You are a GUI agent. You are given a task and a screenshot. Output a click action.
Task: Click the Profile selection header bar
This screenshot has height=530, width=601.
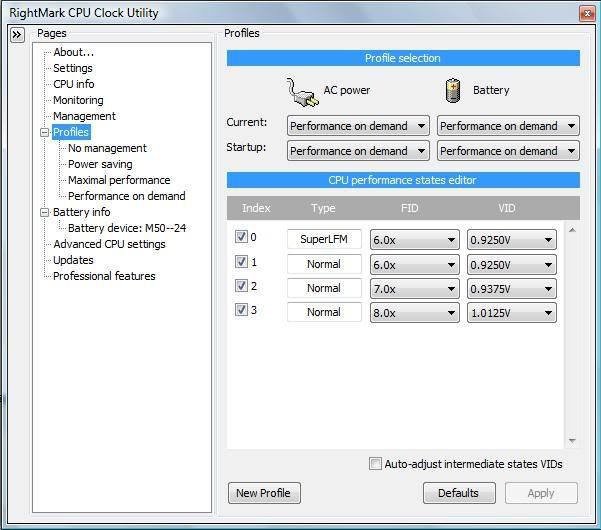click(403, 58)
